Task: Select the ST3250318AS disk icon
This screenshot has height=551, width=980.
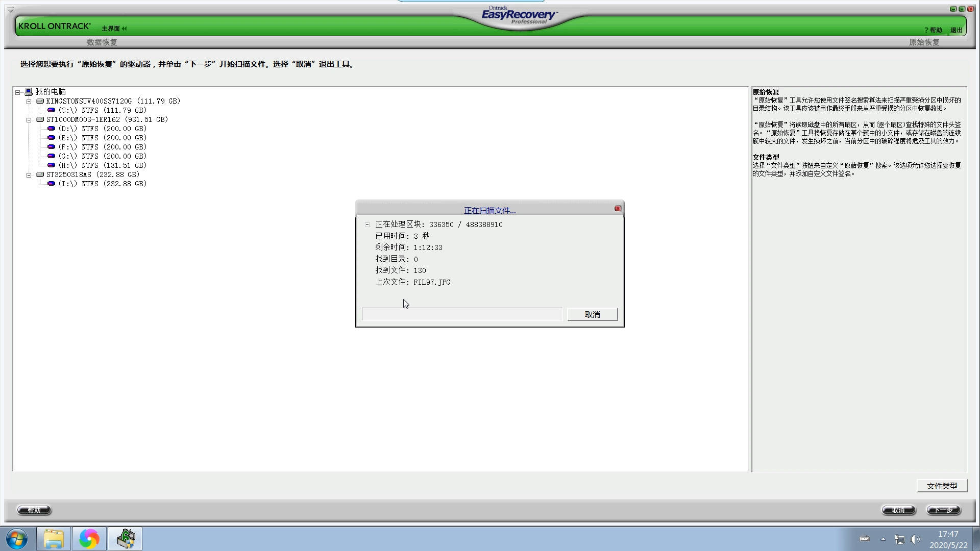Action: (40, 174)
